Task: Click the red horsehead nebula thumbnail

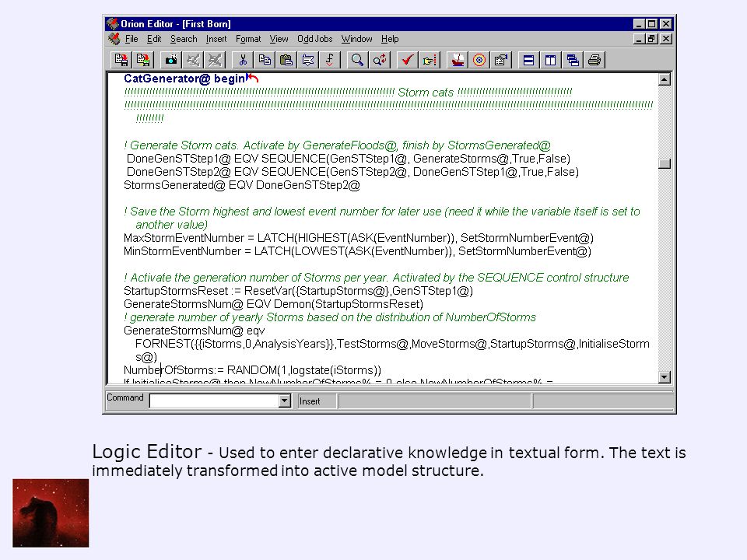Action: pos(51,513)
